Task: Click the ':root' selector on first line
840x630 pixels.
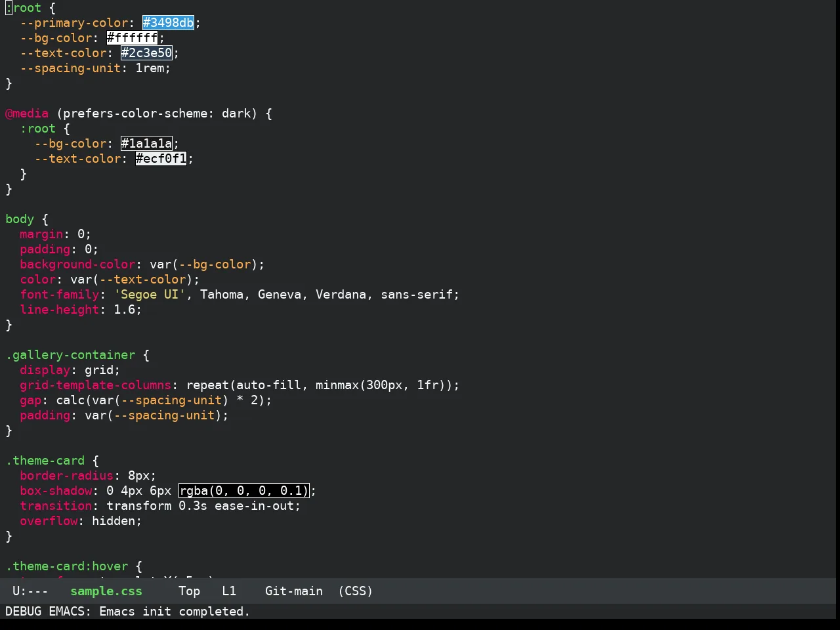Action: (x=24, y=8)
